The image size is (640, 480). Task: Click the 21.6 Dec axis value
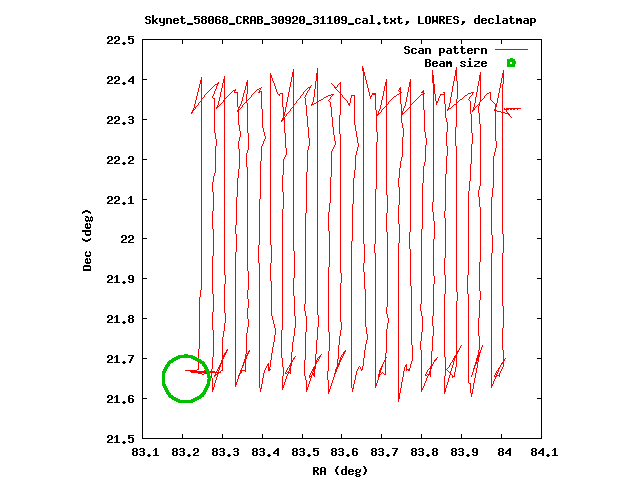click(x=120, y=399)
